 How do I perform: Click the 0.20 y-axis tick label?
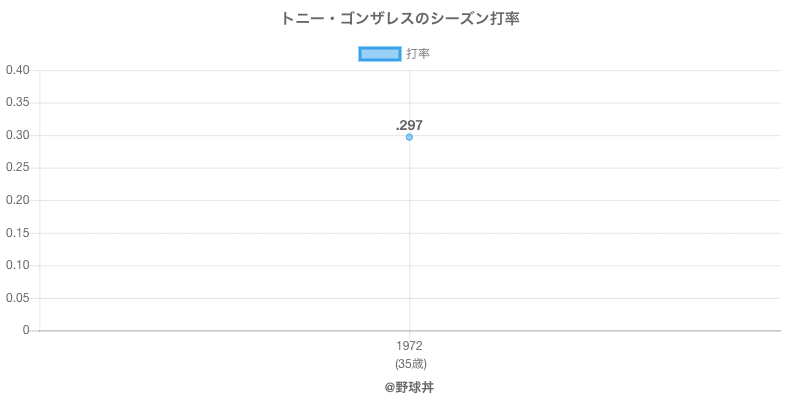click(x=17, y=201)
